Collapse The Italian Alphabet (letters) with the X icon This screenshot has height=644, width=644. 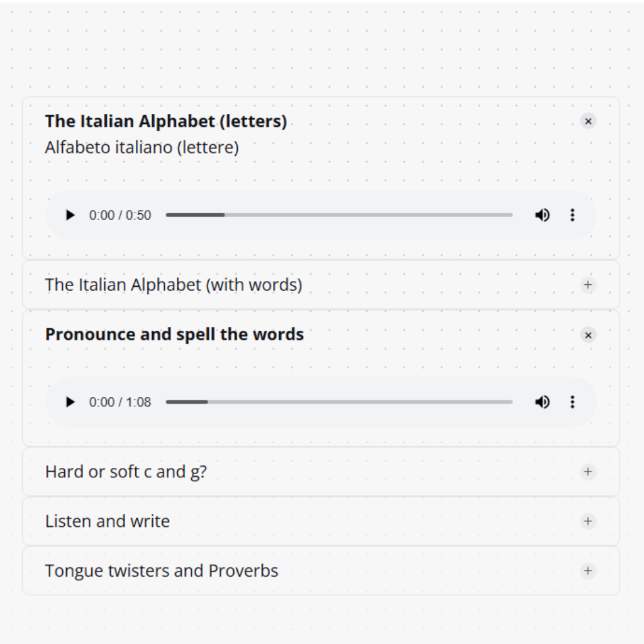588,121
